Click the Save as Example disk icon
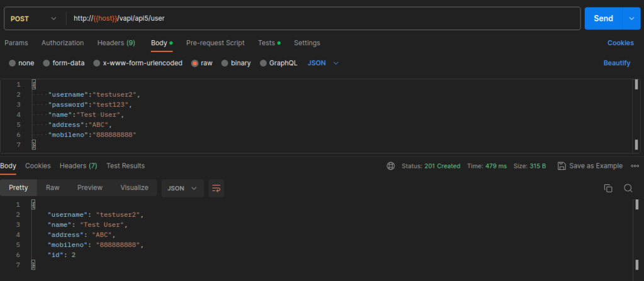 pyautogui.click(x=562, y=166)
